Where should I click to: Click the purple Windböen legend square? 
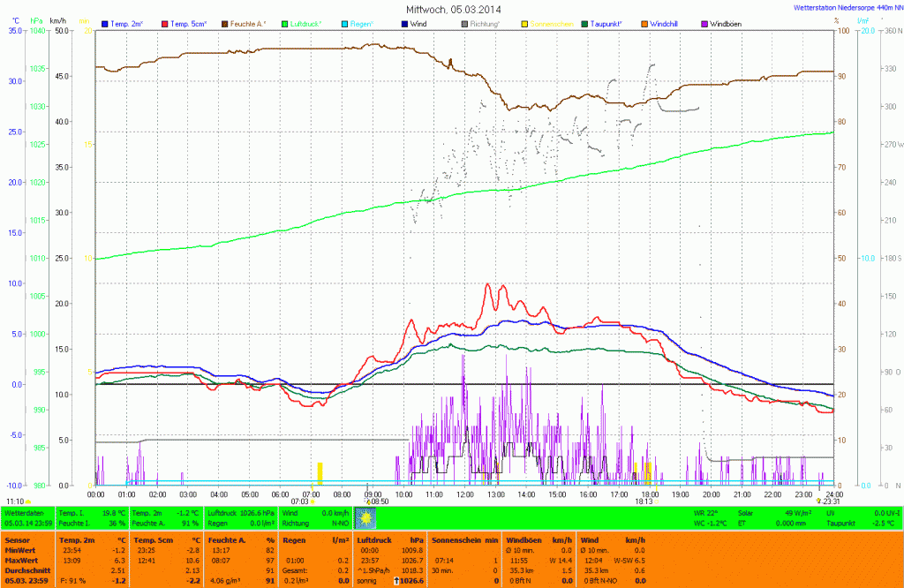pos(704,22)
